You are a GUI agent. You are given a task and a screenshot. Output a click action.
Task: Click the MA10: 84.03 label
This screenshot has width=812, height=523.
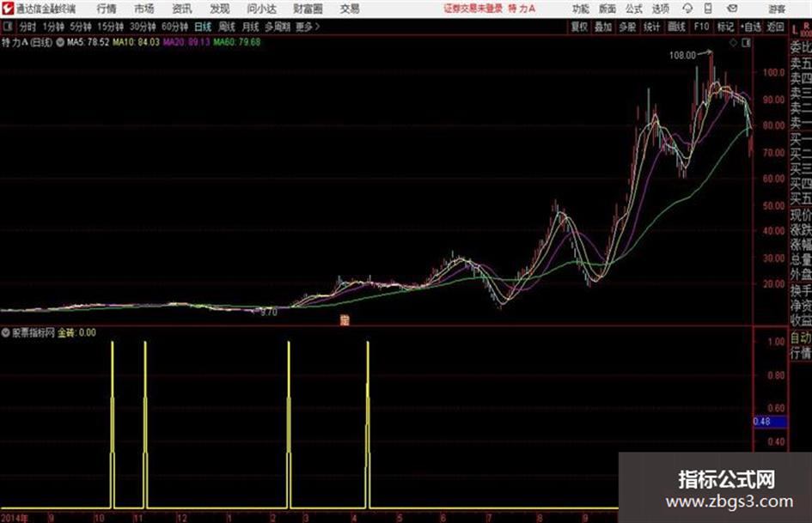click(x=137, y=42)
